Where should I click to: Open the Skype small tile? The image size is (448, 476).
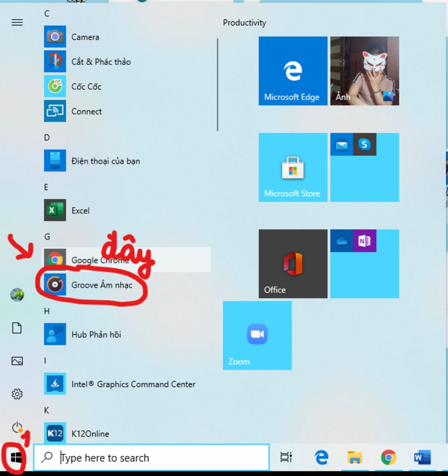pos(364,145)
